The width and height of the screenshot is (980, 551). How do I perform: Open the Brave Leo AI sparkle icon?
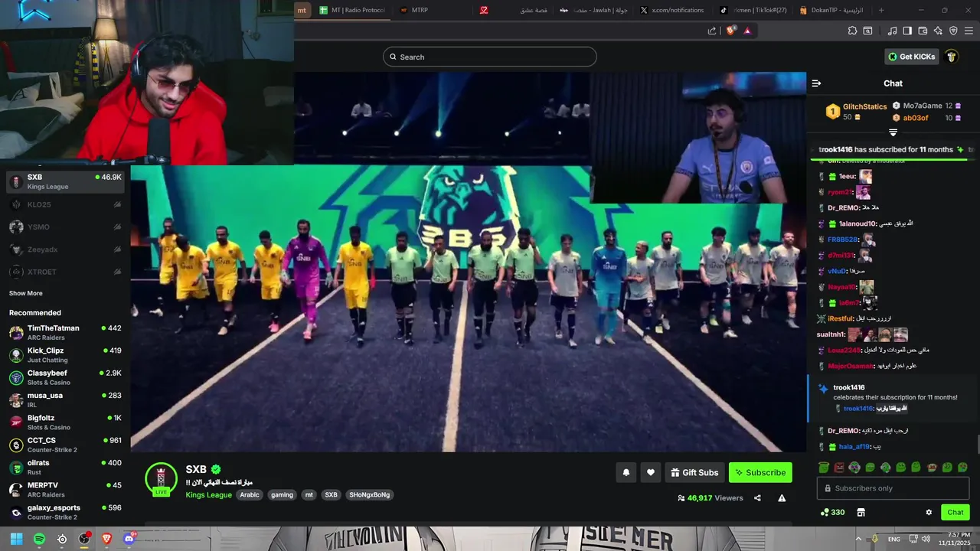[x=938, y=31]
